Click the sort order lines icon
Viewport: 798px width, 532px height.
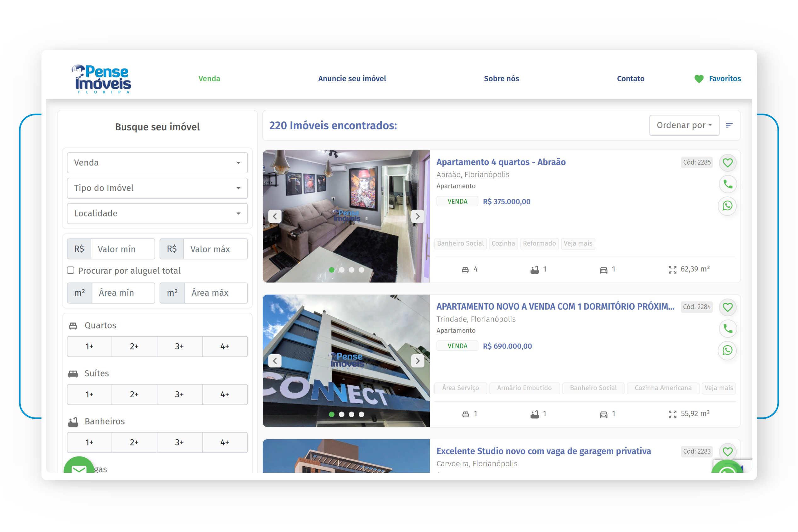click(x=729, y=125)
